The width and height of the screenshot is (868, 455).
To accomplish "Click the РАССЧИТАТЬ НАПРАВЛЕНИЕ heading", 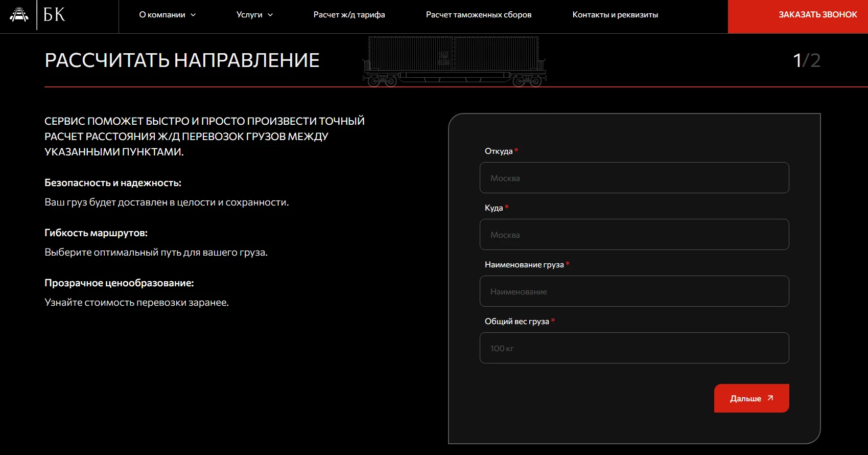I will point(182,60).
